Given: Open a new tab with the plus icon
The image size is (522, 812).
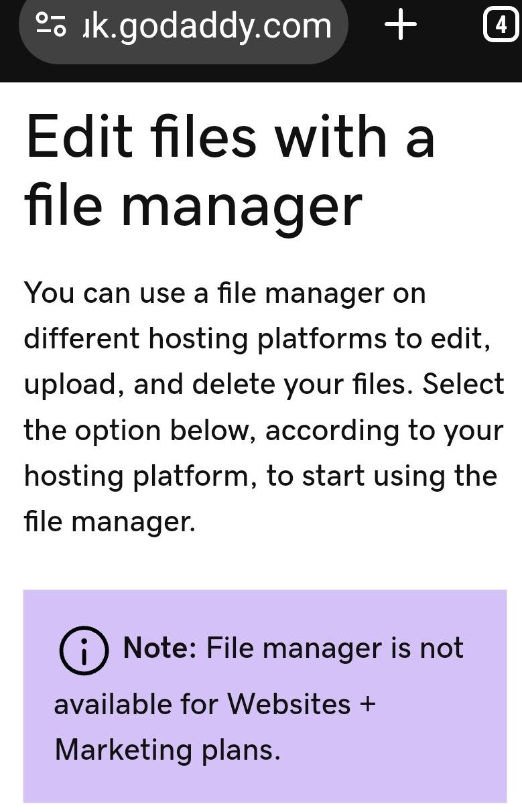Looking at the screenshot, I should point(401,25).
